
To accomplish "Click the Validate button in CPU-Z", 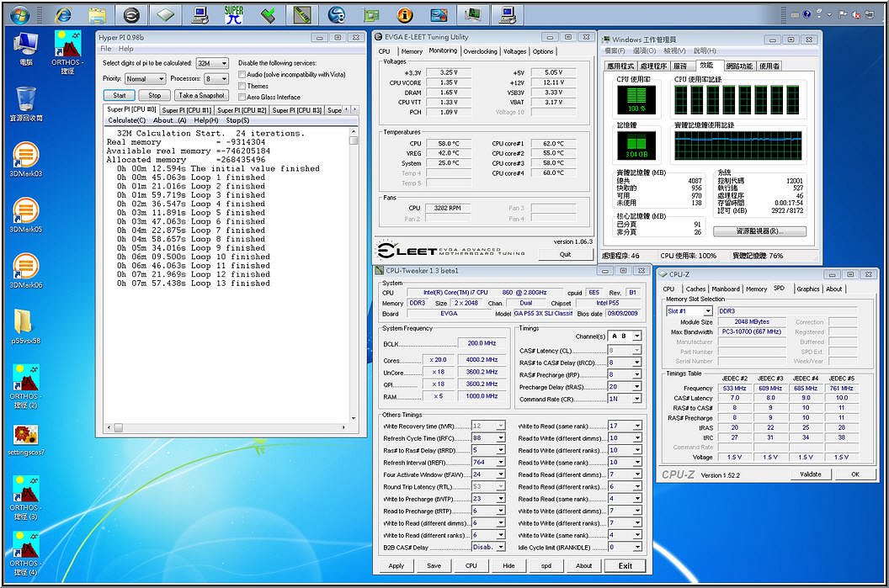I will coord(810,474).
